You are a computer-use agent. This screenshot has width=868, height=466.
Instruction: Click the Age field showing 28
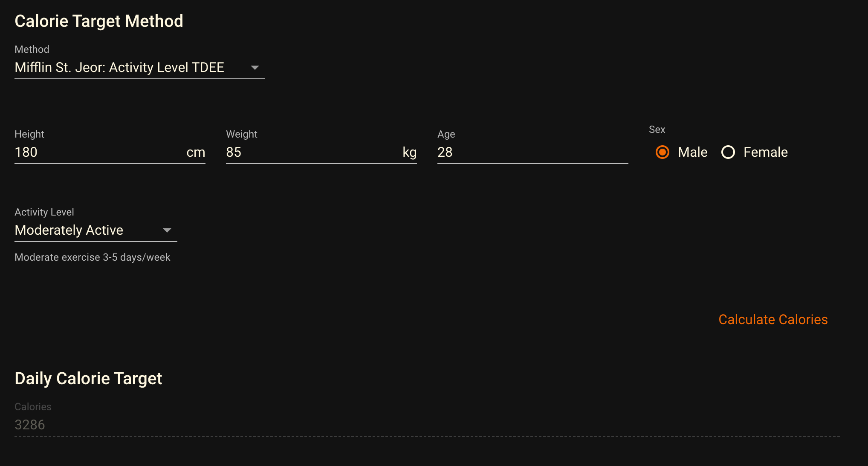(532, 152)
